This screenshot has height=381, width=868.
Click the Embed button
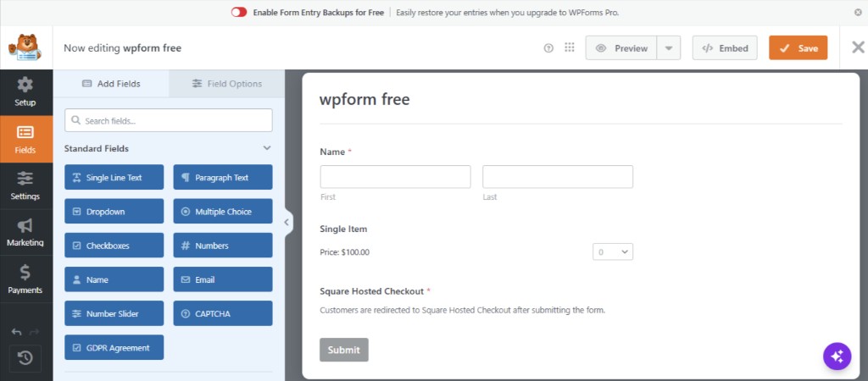[725, 48]
